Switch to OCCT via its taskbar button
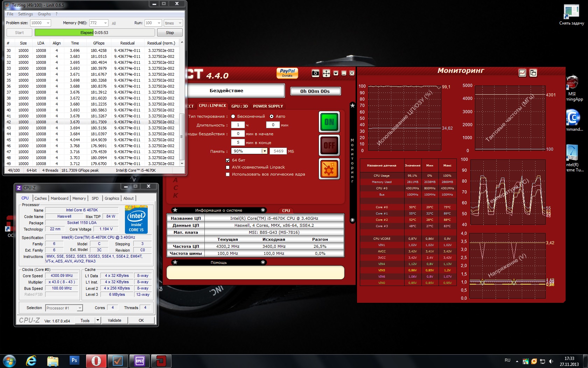The height and width of the screenshot is (368, 588). [161, 361]
